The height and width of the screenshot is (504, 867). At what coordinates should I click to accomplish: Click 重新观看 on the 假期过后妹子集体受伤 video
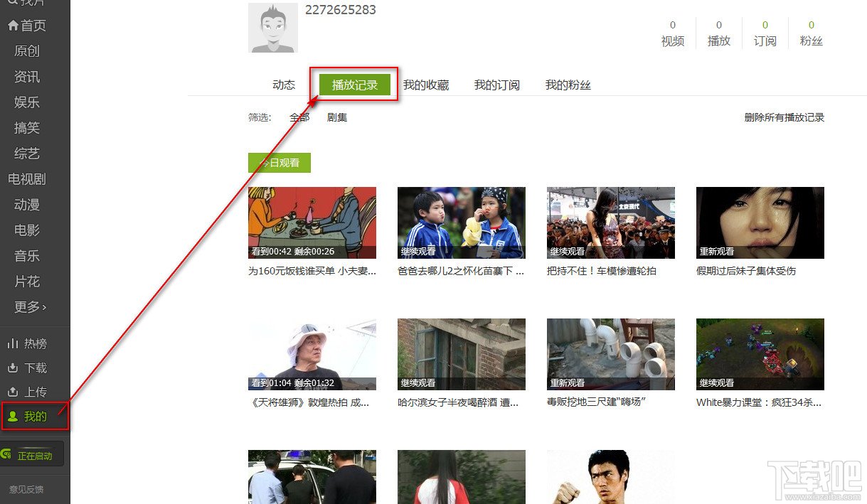[x=716, y=252]
